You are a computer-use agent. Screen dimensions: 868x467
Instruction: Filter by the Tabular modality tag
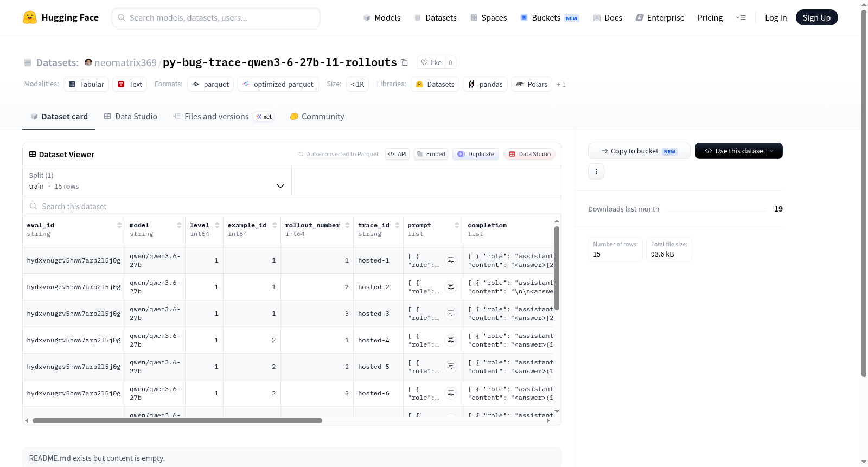[86, 84]
